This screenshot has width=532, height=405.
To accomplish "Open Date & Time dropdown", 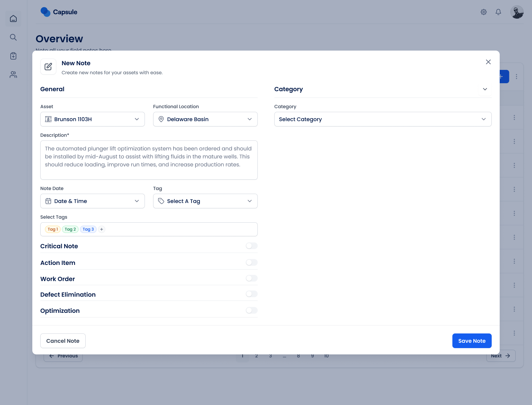I will (93, 201).
